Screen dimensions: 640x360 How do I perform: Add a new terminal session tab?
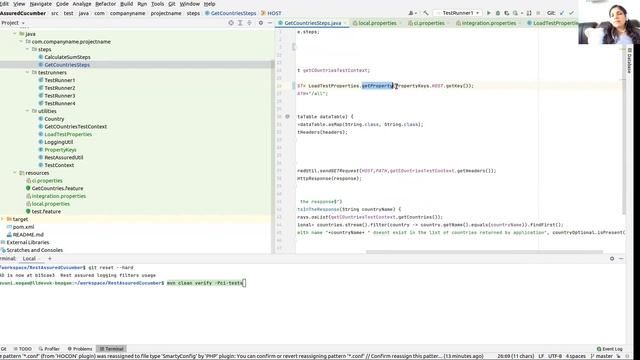(x=50, y=258)
